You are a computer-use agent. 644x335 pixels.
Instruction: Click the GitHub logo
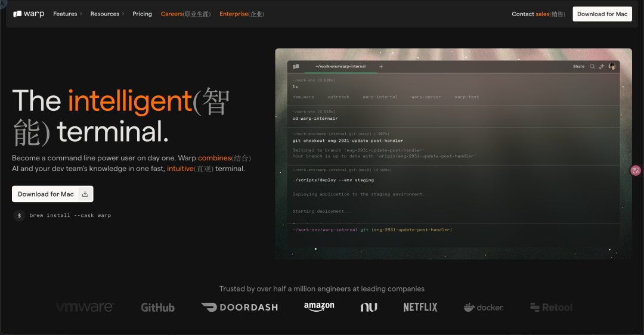[x=157, y=308]
